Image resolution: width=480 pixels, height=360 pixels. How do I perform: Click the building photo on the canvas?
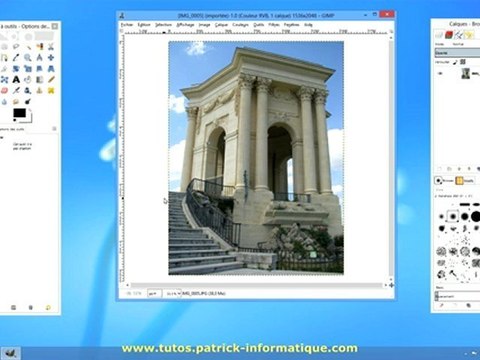(256, 158)
